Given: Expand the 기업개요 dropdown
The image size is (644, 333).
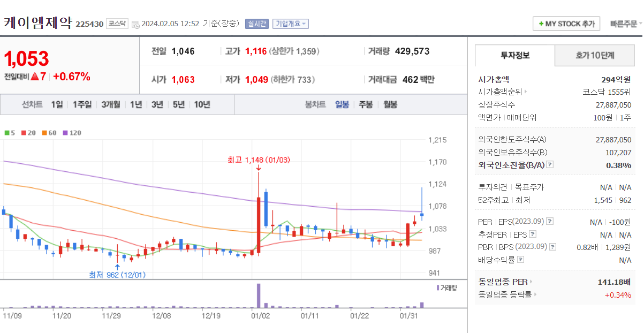Looking at the screenshot, I should coord(290,24).
